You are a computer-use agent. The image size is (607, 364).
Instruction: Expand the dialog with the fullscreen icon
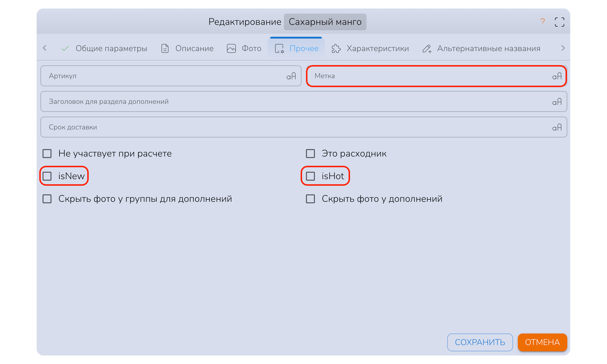pos(559,22)
